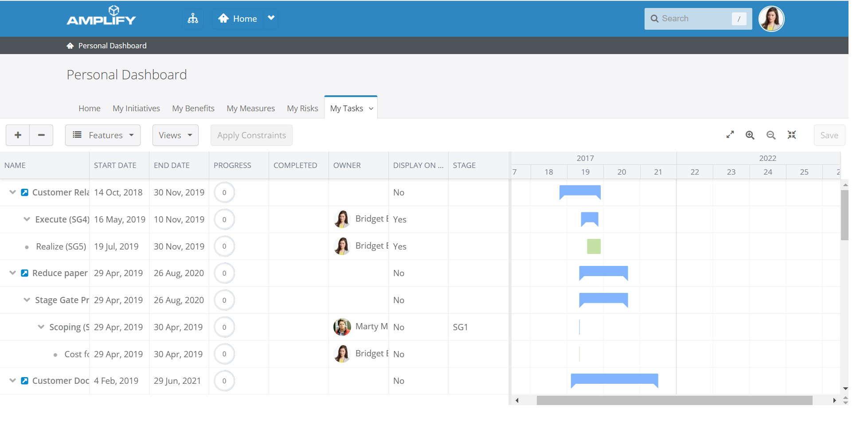Click the zoom in magnifier icon
868x429 pixels.
pyautogui.click(x=750, y=135)
